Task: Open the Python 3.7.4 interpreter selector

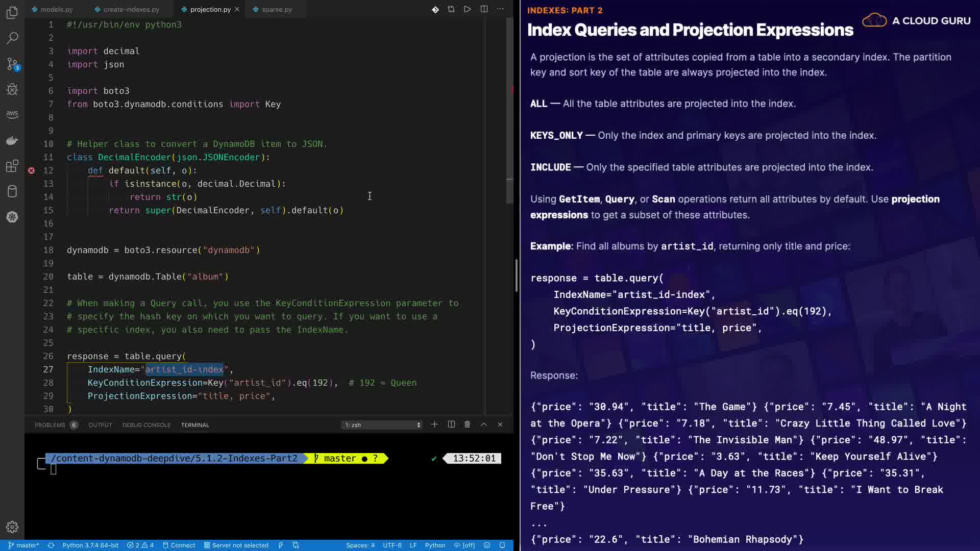Action: (x=90, y=545)
